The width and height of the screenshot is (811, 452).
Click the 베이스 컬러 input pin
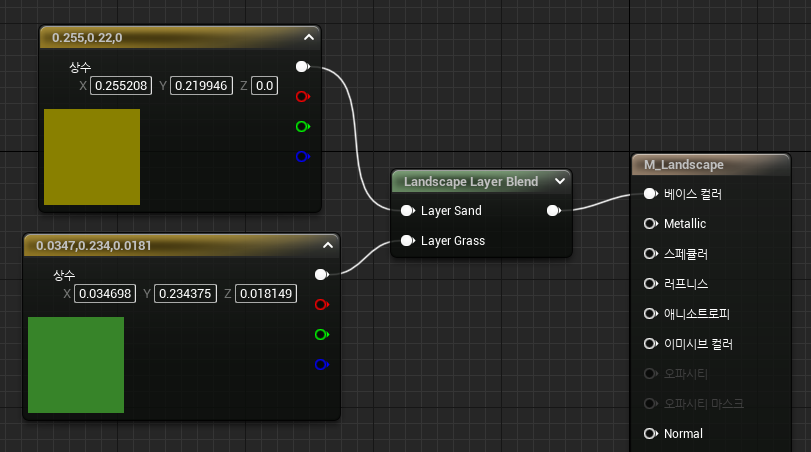tap(651, 194)
